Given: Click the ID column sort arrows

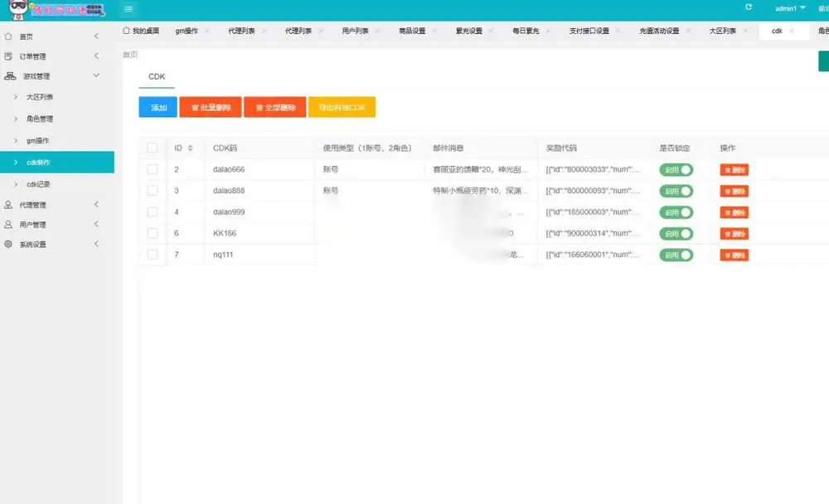Looking at the screenshot, I should pyautogui.click(x=191, y=148).
